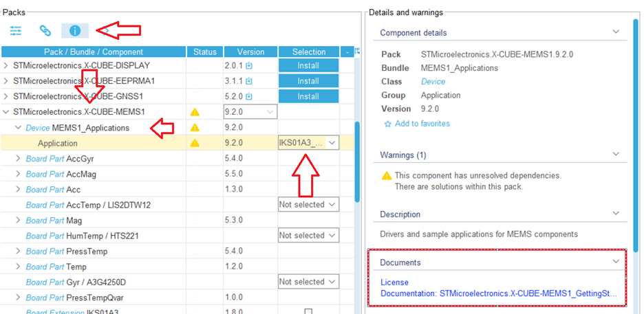
Task: Expand the X-CUBE-GNSS1 pack
Action: pos(6,97)
